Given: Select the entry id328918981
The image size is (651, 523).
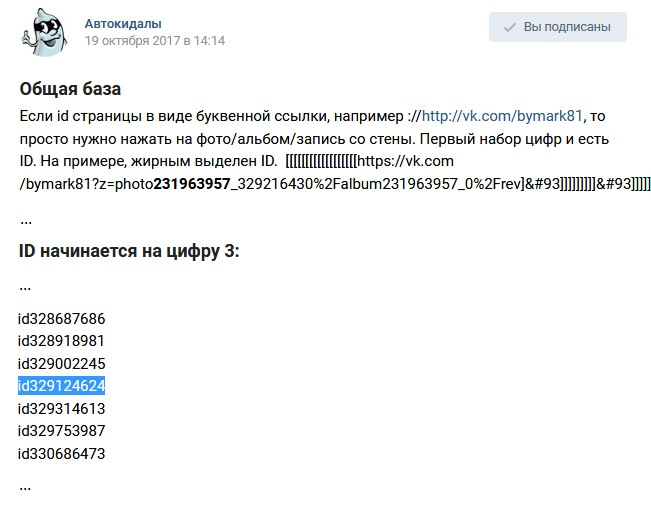Looking at the screenshot, I should point(62,341).
